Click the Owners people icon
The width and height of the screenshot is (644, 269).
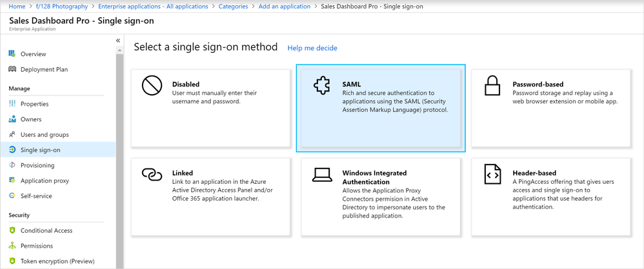[x=12, y=119]
